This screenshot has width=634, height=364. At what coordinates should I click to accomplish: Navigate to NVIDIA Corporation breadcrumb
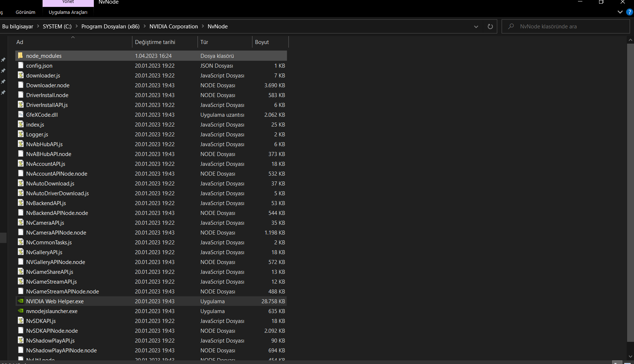pos(174,26)
